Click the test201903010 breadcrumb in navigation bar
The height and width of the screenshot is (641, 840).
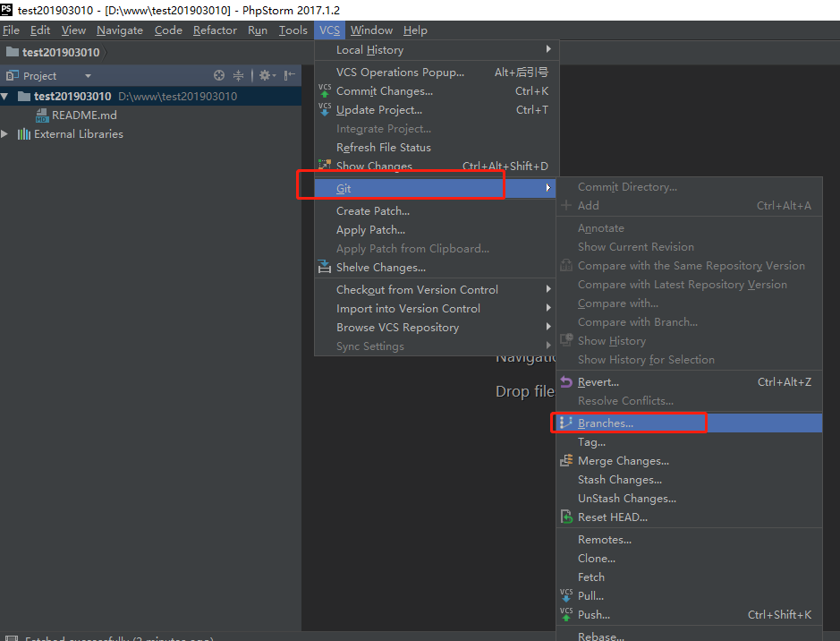click(61, 52)
